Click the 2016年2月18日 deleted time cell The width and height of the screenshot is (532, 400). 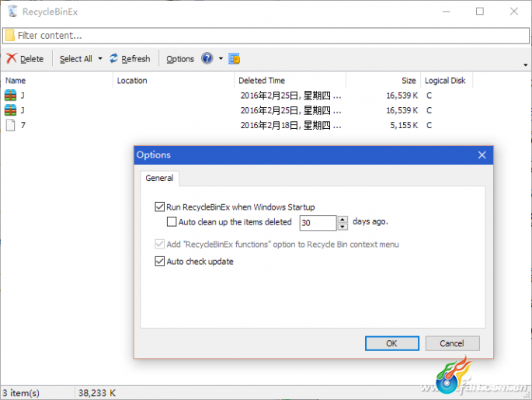click(x=290, y=125)
